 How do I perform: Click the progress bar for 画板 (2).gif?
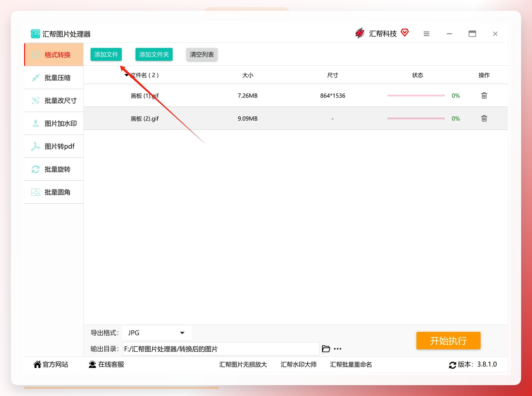coord(416,118)
